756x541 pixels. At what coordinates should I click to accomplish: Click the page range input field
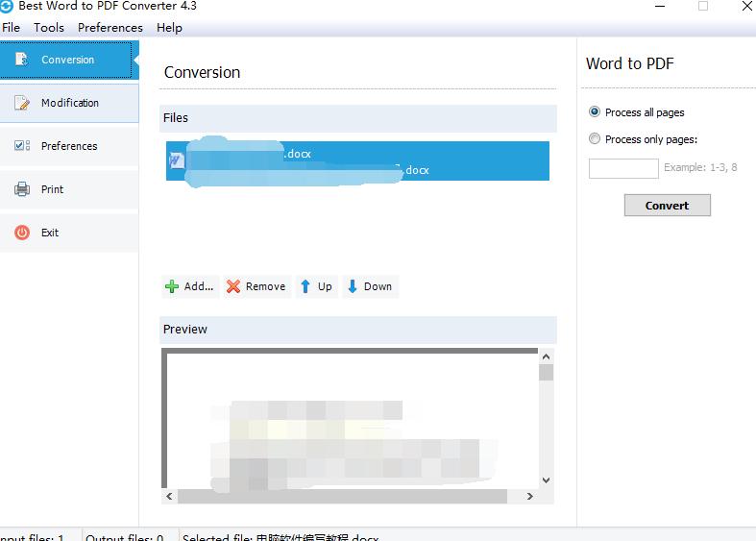click(x=622, y=168)
